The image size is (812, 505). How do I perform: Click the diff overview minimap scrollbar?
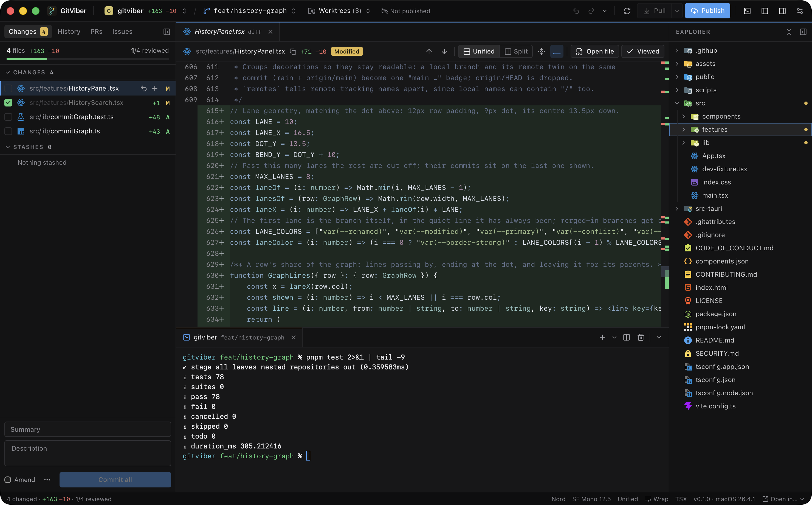[x=665, y=194]
